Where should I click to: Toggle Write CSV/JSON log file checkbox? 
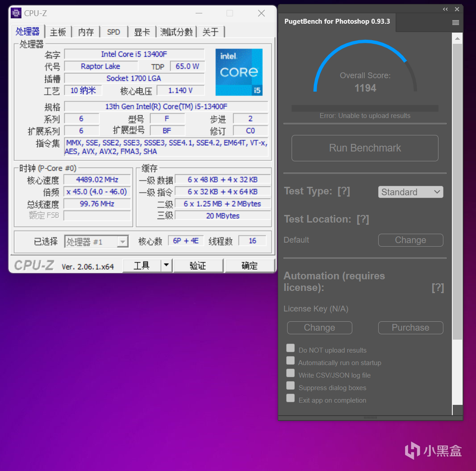(291, 373)
